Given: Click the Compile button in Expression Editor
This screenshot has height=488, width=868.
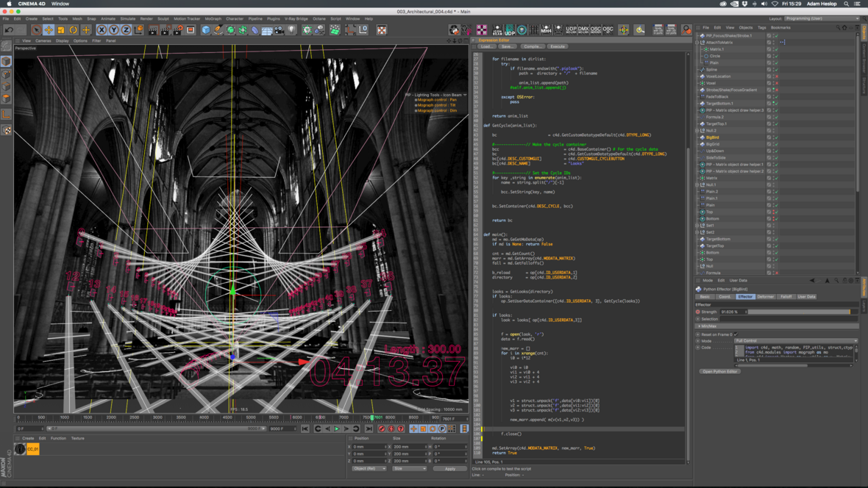Looking at the screenshot, I should tap(532, 46).
